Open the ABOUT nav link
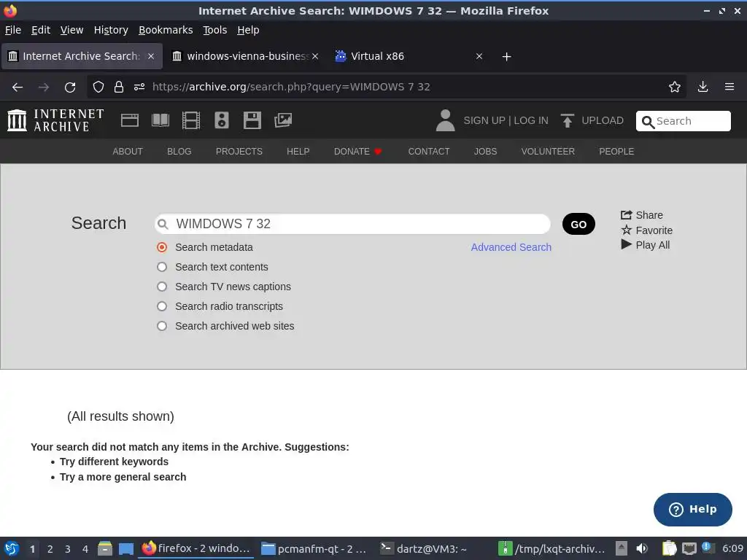Image resolution: width=747 pixels, height=560 pixels. pos(128,152)
